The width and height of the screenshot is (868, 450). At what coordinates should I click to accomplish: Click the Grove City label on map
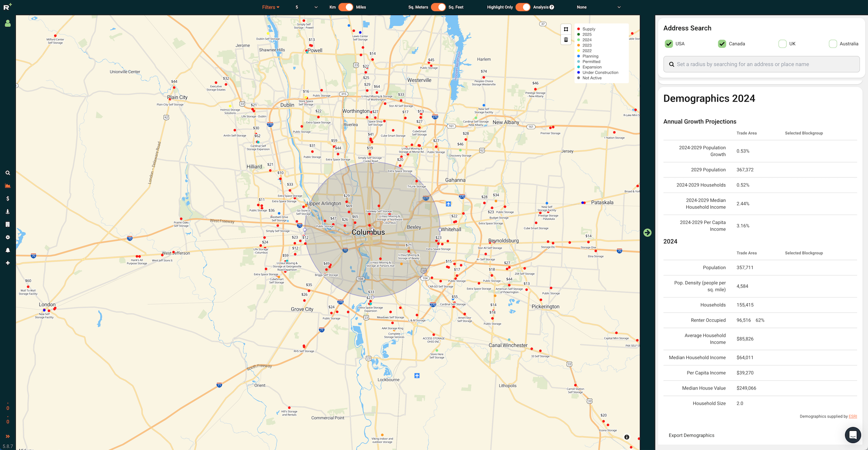pyautogui.click(x=302, y=309)
